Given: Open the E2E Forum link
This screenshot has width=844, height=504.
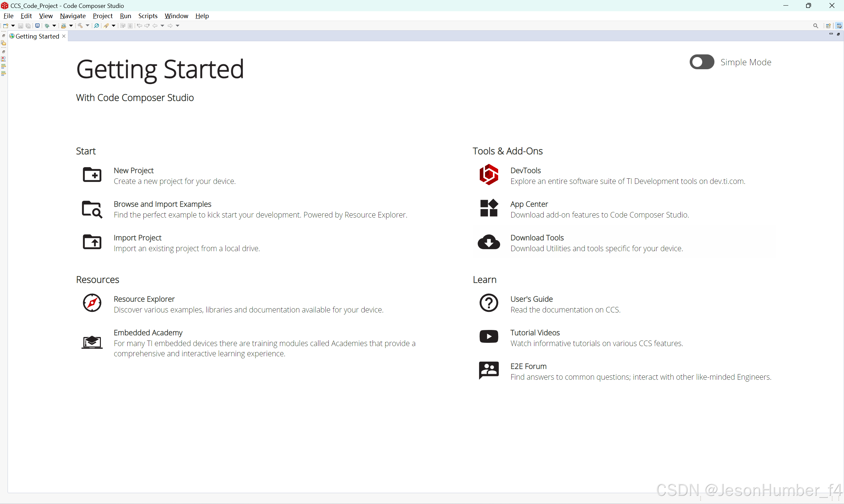Looking at the screenshot, I should click(x=528, y=366).
